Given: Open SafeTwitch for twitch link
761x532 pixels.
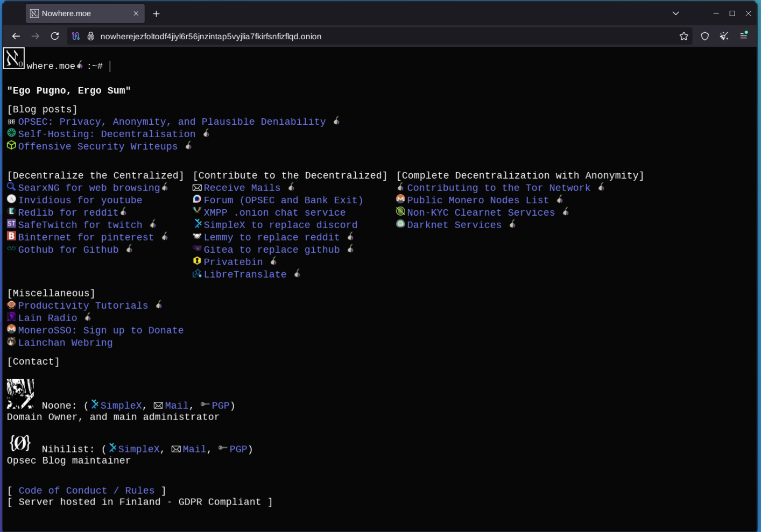Looking at the screenshot, I should [x=80, y=225].
